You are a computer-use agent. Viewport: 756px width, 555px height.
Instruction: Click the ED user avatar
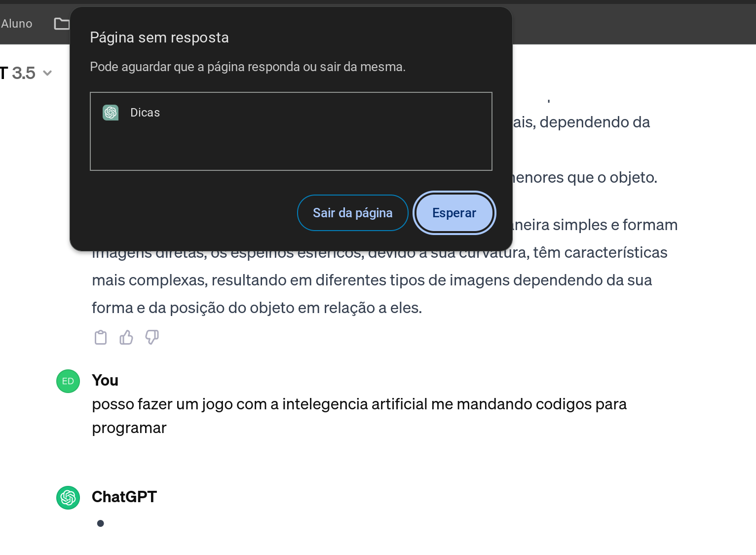(68, 381)
